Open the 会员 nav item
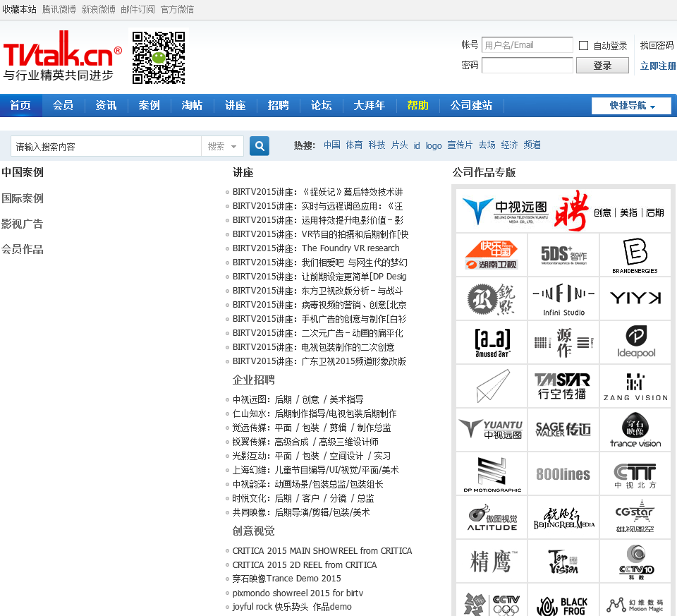 point(63,105)
